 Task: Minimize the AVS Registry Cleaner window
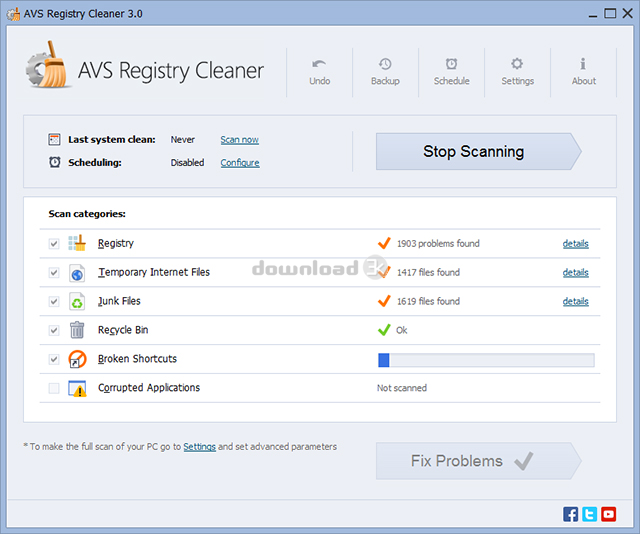(593, 14)
